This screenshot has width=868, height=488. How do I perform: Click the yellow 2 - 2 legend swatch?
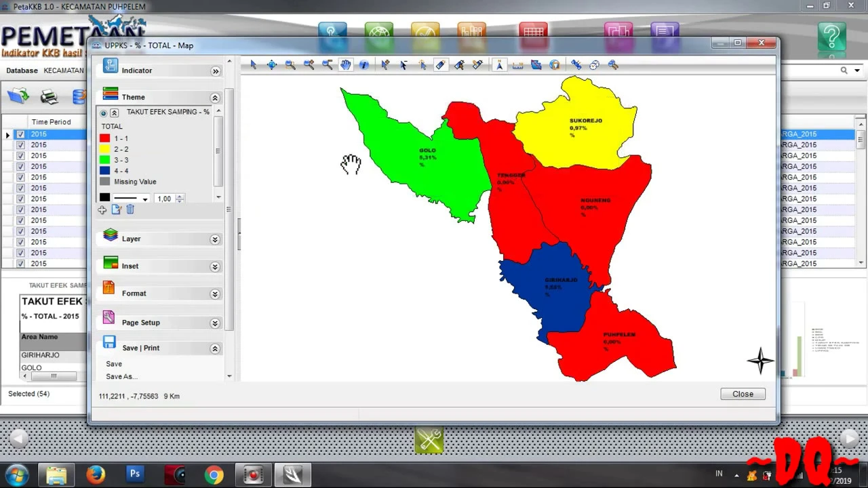click(104, 149)
